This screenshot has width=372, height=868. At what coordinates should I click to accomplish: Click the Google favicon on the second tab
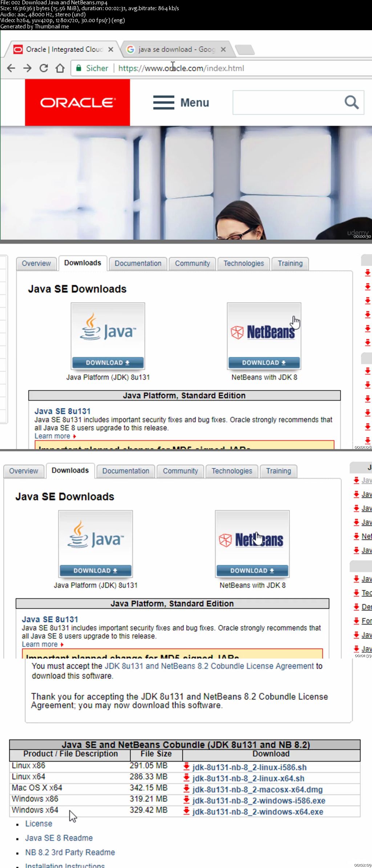coord(130,49)
